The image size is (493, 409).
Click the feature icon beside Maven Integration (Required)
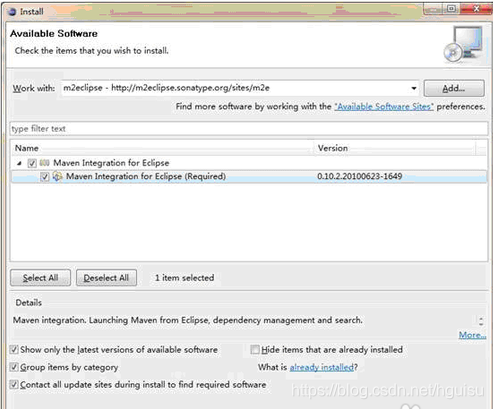pyautogui.click(x=57, y=176)
